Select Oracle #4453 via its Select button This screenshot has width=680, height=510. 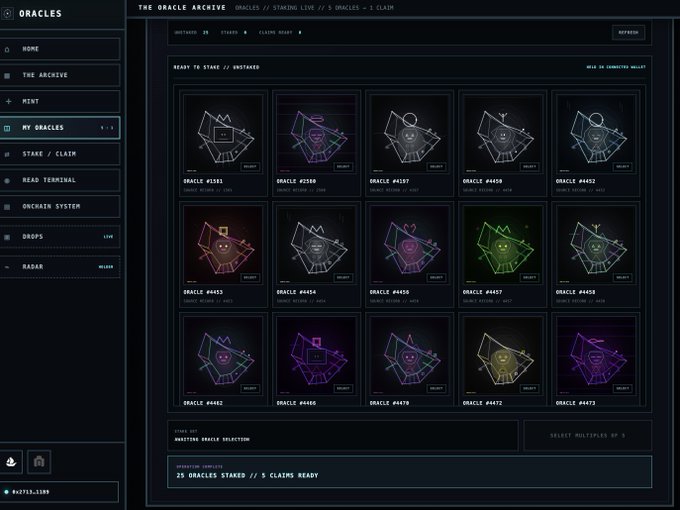(x=250, y=278)
